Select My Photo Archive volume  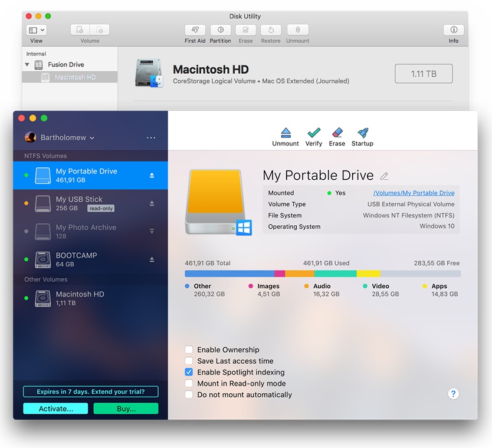90,231
